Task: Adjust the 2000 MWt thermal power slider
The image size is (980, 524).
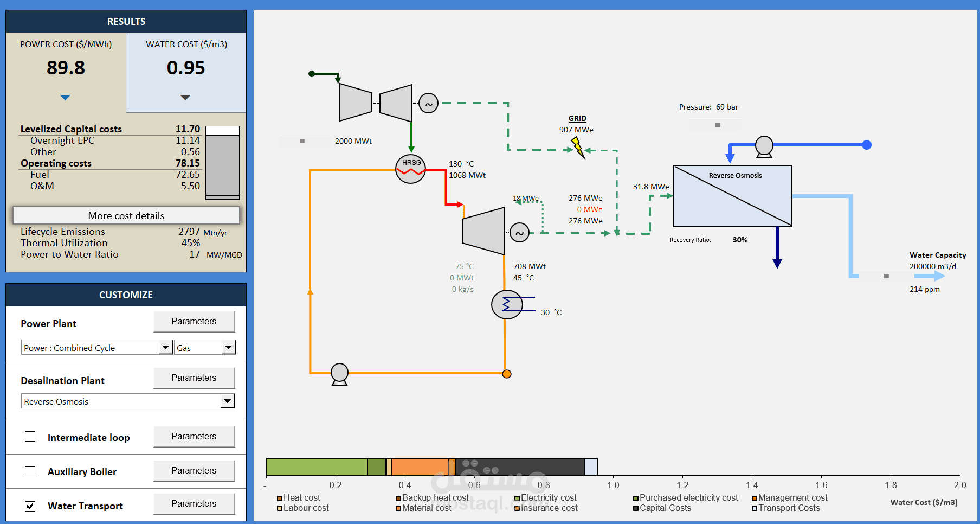Action: pos(304,141)
